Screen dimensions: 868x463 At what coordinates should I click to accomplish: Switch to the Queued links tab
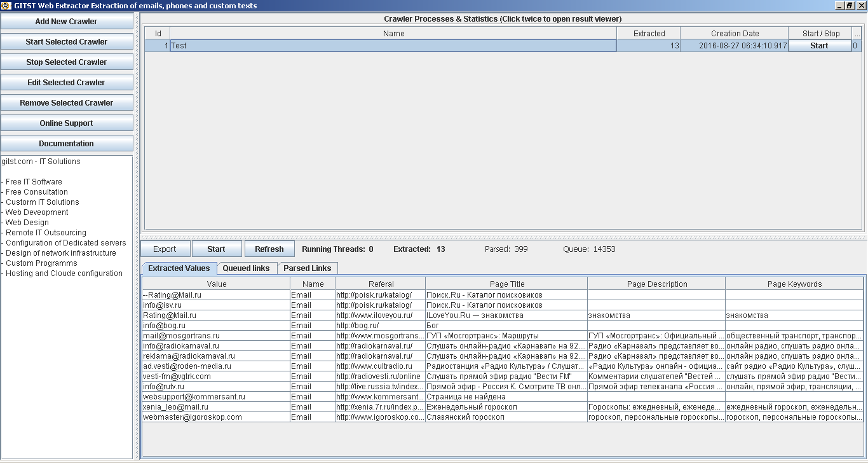(247, 268)
